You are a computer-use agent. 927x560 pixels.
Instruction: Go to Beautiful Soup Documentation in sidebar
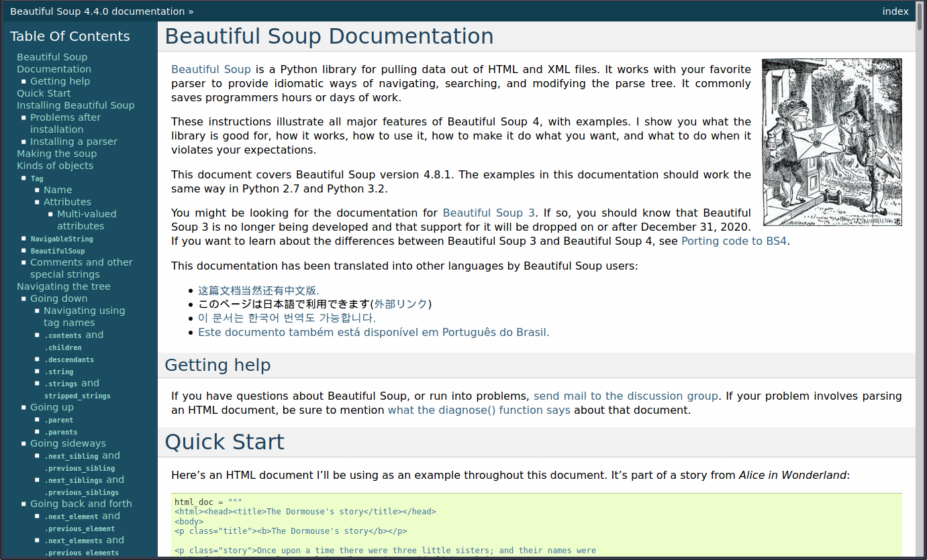[x=54, y=63]
